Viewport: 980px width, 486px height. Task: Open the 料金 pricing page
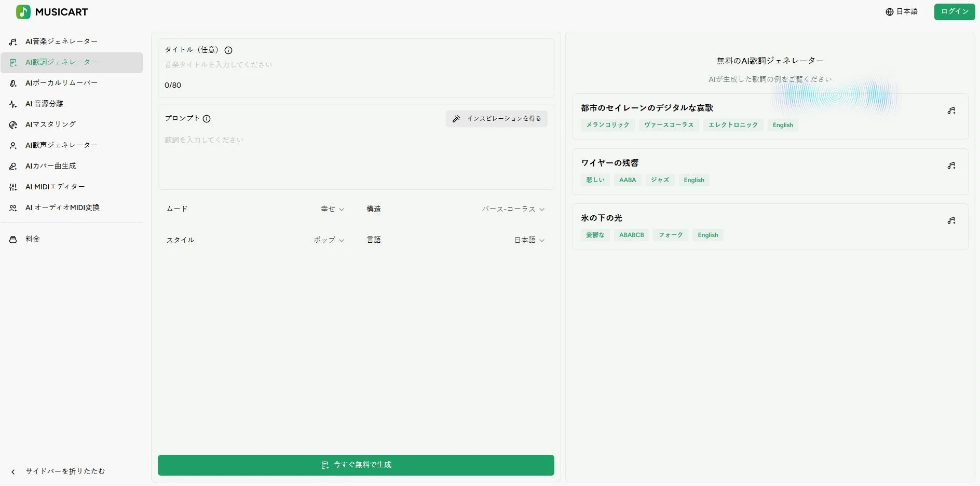pos(32,239)
